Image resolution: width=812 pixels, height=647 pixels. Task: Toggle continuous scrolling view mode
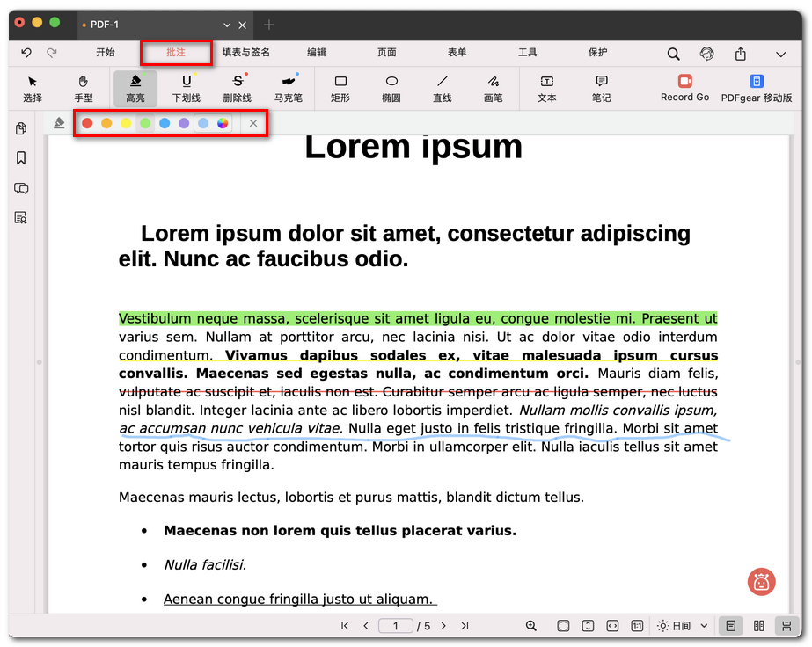(x=786, y=626)
